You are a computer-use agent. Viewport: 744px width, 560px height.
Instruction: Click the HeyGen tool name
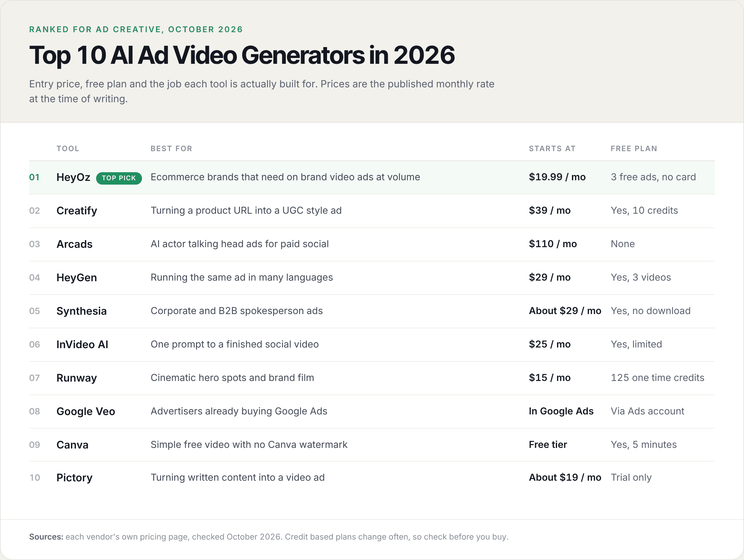(77, 278)
